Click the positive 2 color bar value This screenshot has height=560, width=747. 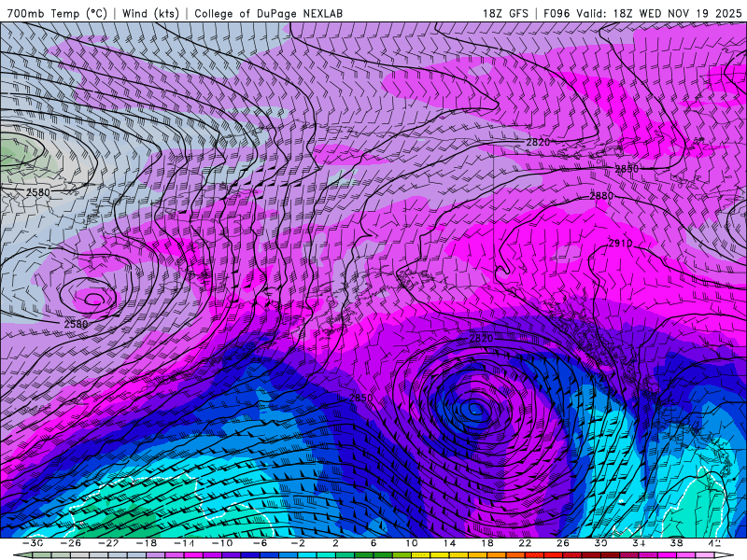click(x=335, y=543)
